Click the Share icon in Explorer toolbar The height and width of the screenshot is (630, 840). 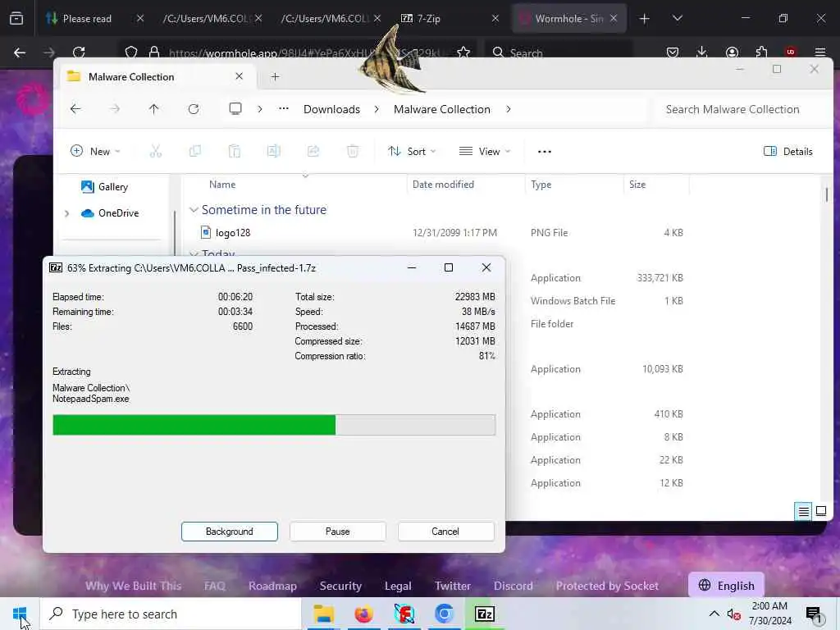click(313, 152)
